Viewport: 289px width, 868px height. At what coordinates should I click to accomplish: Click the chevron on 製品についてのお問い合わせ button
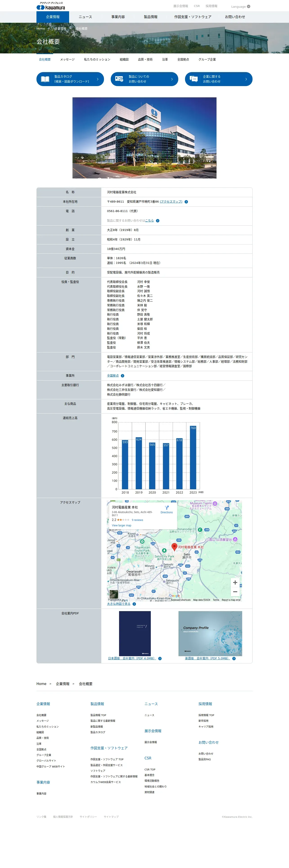(172, 79)
